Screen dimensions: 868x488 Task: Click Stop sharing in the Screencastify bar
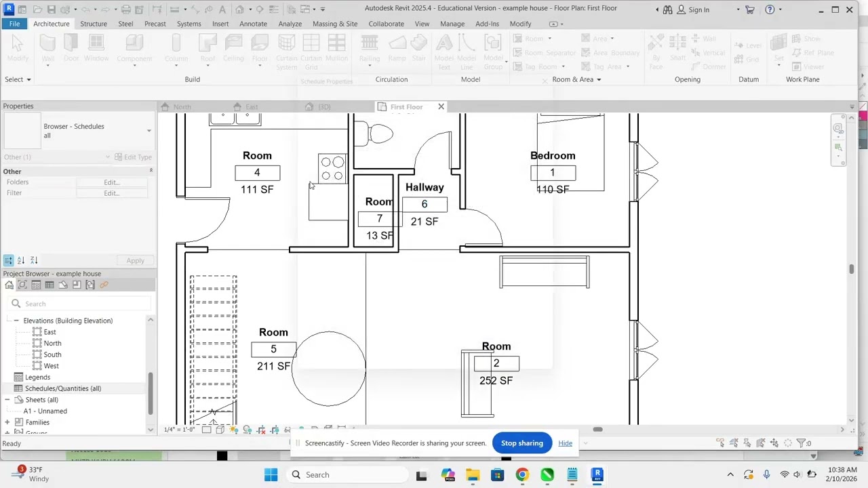point(522,443)
